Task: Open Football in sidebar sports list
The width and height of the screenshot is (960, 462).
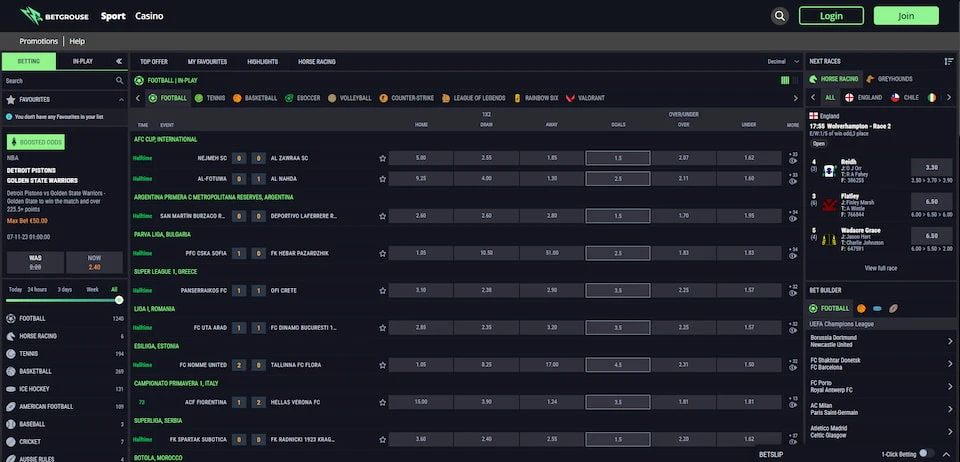Action: 64,318
